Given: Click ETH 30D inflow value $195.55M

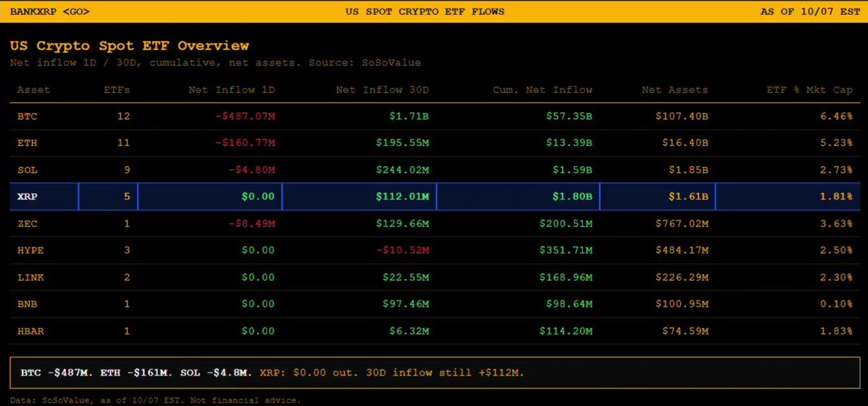Looking at the screenshot, I should 402,143.
